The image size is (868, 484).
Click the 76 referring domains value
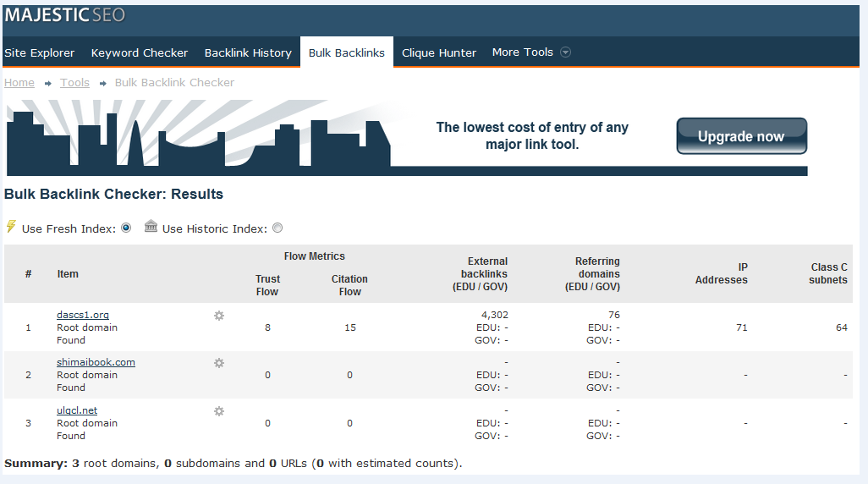(614, 315)
